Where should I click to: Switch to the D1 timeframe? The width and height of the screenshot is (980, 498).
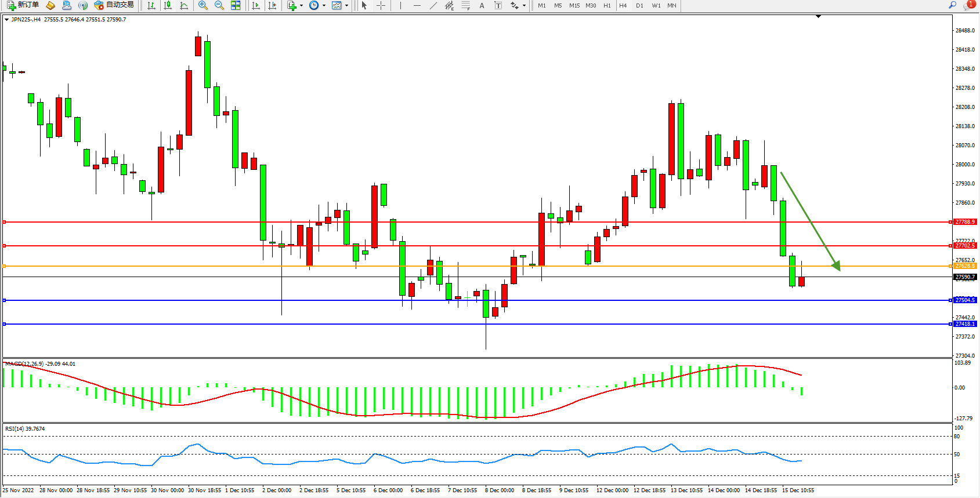click(639, 5)
